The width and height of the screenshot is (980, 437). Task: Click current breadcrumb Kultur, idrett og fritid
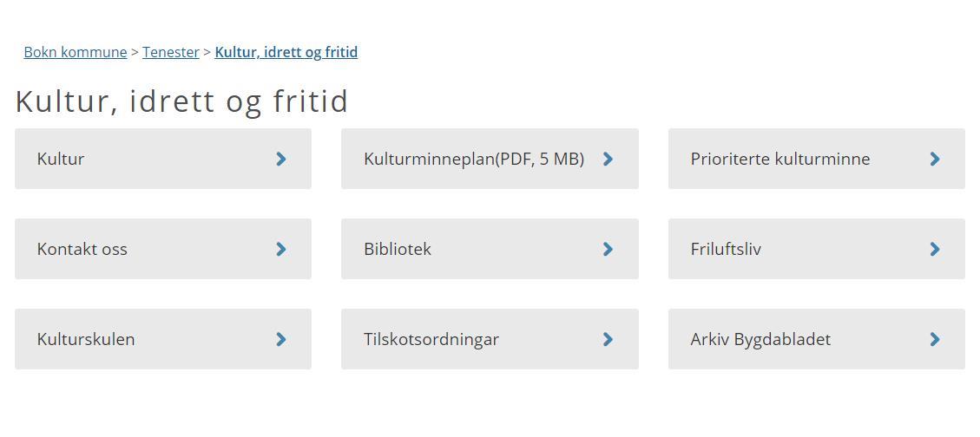pyautogui.click(x=286, y=52)
